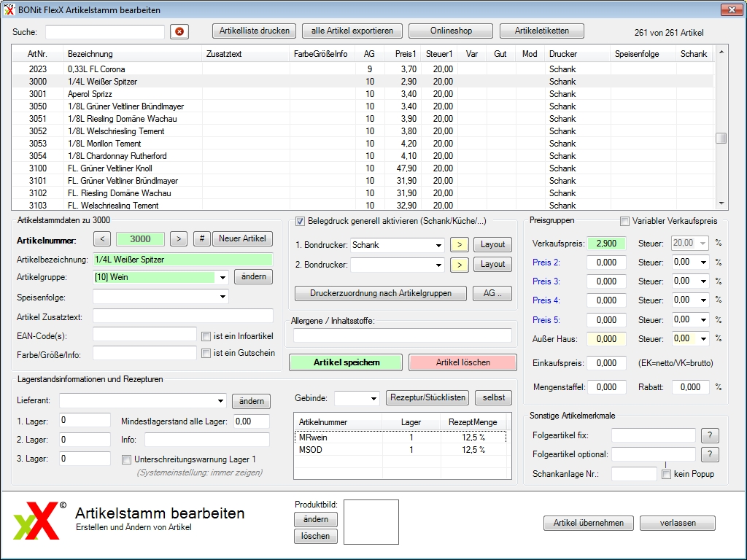Sort list by ArtNr. column header
This screenshot has width=747, height=560.
pyautogui.click(x=37, y=54)
